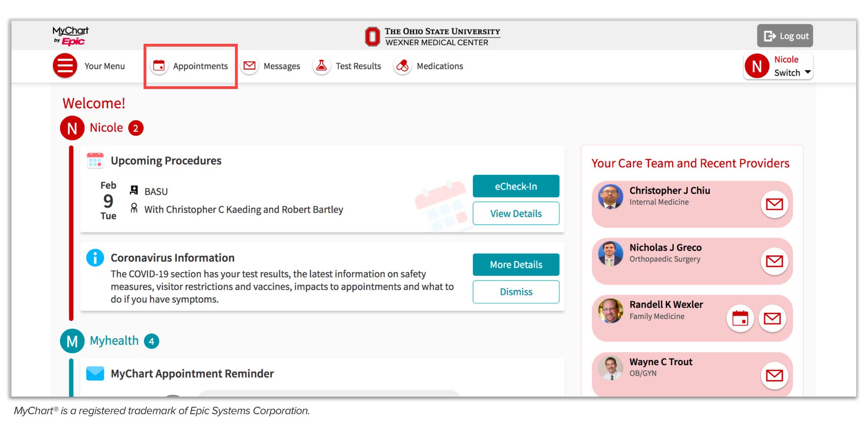Open the Your Menu hamburger icon
This screenshot has width=868, height=428.
(x=65, y=66)
